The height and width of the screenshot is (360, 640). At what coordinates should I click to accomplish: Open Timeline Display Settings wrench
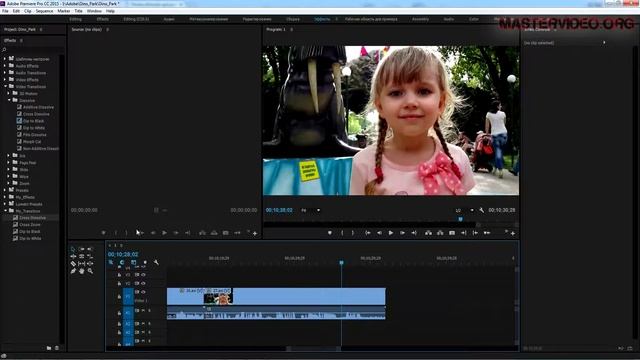pyautogui.click(x=156, y=262)
